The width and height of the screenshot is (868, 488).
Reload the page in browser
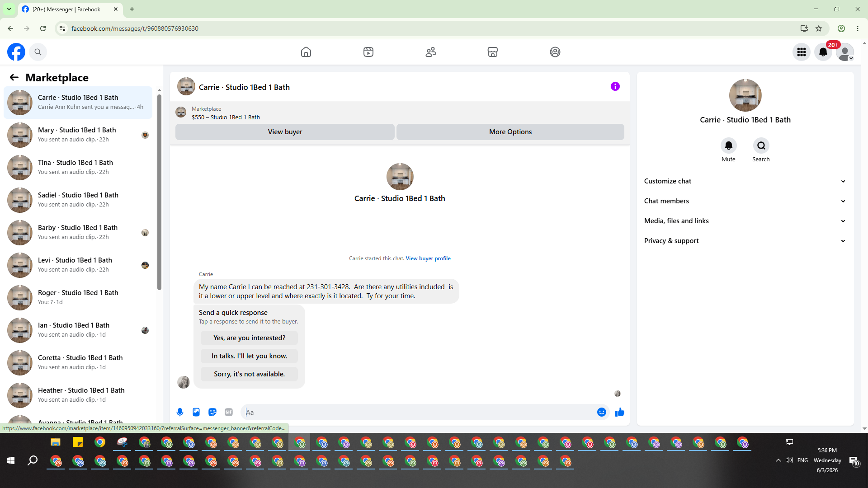tap(43, 28)
